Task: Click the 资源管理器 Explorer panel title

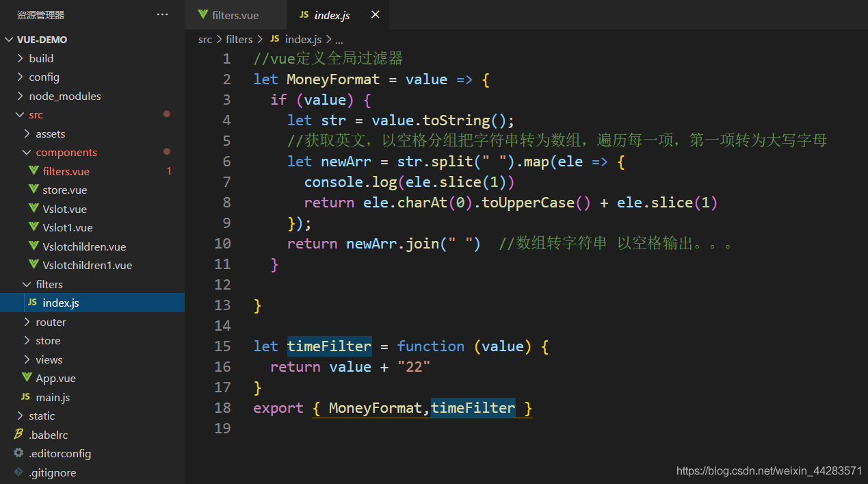Action: [x=41, y=14]
